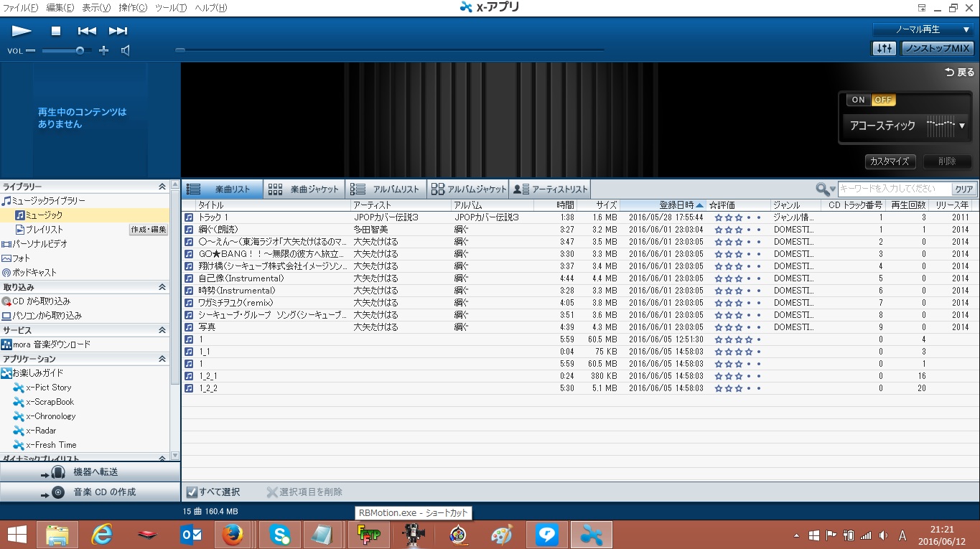This screenshot has height=549, width=980.
Task: Click the keyword search magnifier icon
Action: click(x=823, y=189)
